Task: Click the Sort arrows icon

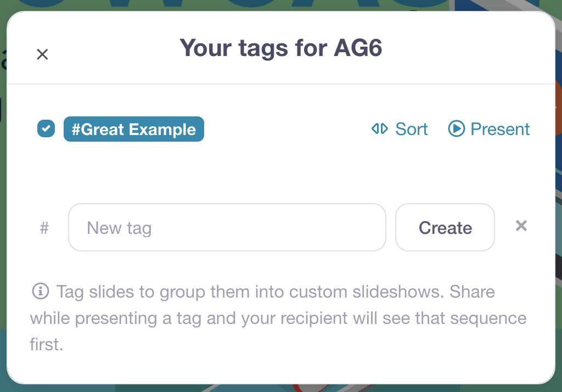Action: click(380, 129)
